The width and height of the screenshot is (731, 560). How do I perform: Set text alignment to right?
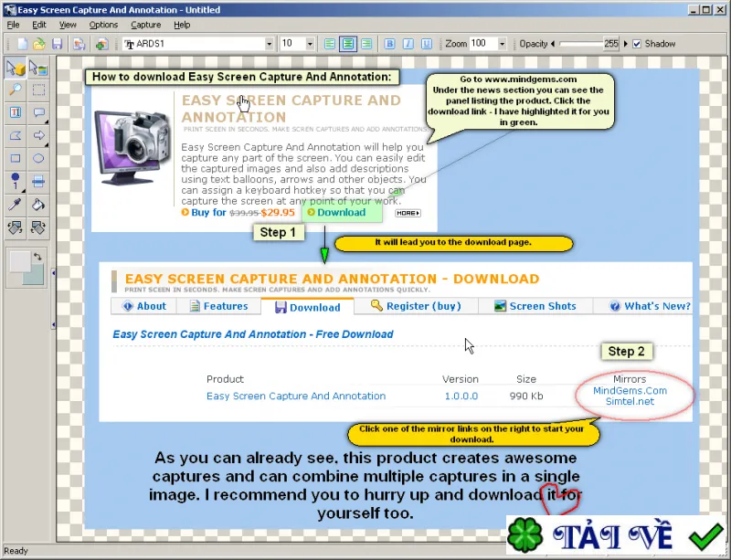tap(366, 44)
